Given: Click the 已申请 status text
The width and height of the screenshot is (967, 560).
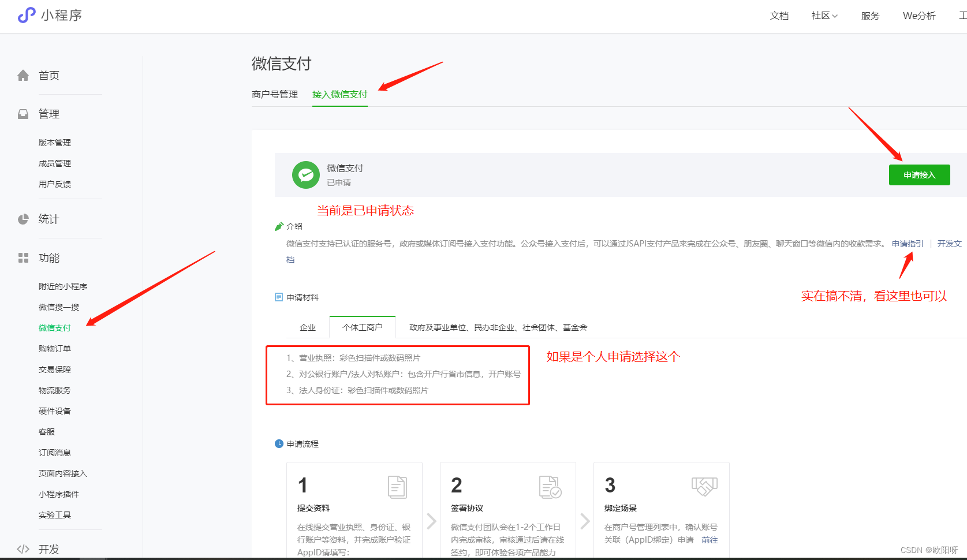Looking at the screenshot, I should click(339, 182).
